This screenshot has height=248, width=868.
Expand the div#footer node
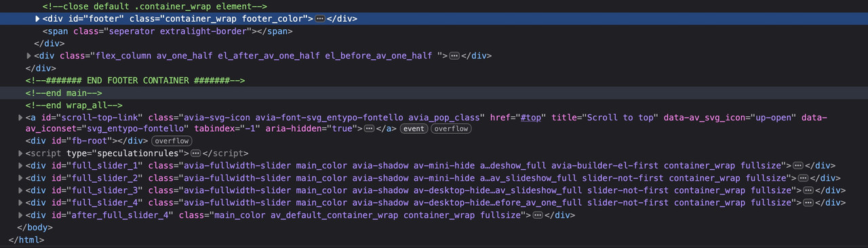point(37,18)
